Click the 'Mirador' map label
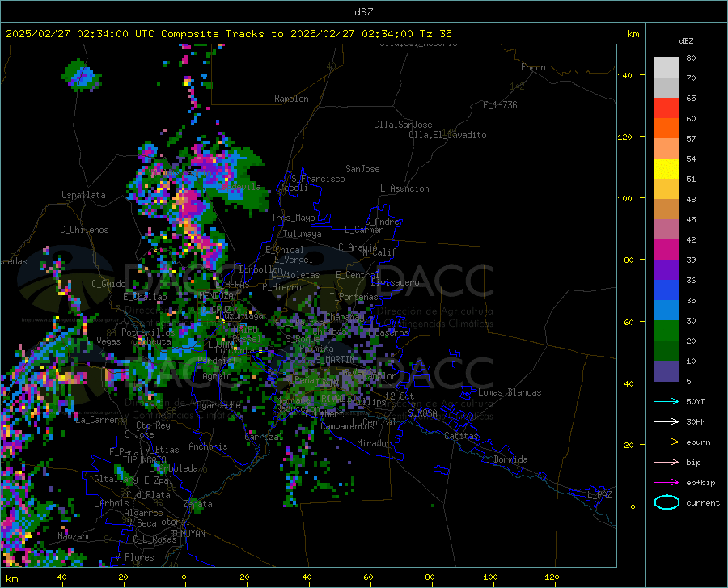Viewport: 728px width, 588px height. (x=373, y=443)
